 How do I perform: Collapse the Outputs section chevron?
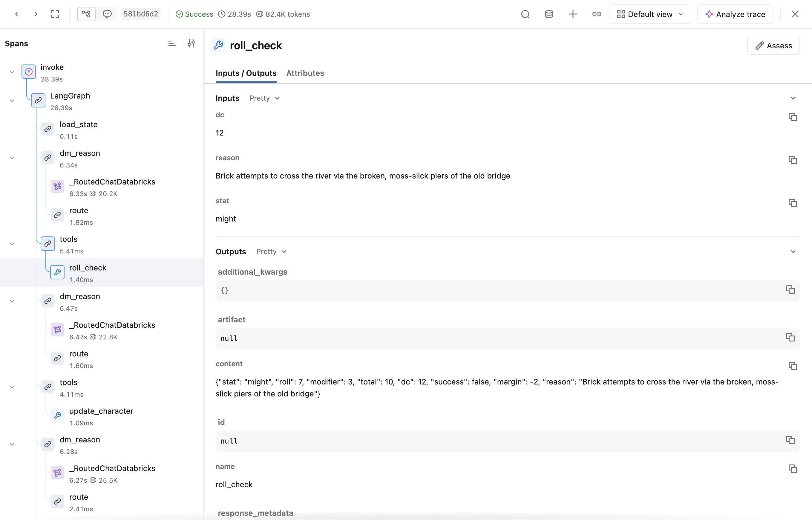(793, 252)
